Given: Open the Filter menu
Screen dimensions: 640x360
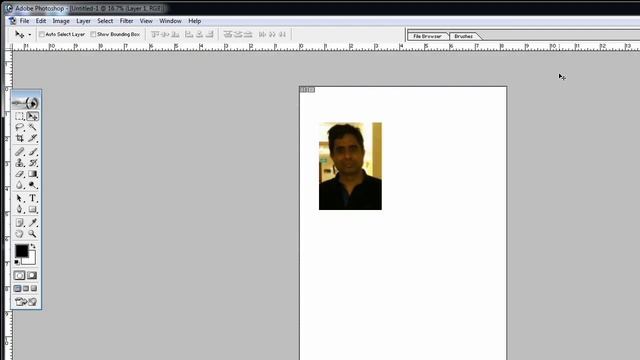Looking at the screenshot, I should point(126,21).
